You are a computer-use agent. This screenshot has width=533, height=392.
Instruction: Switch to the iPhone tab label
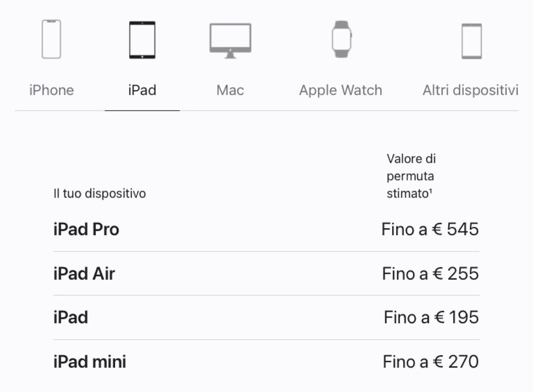click(52, 91)
